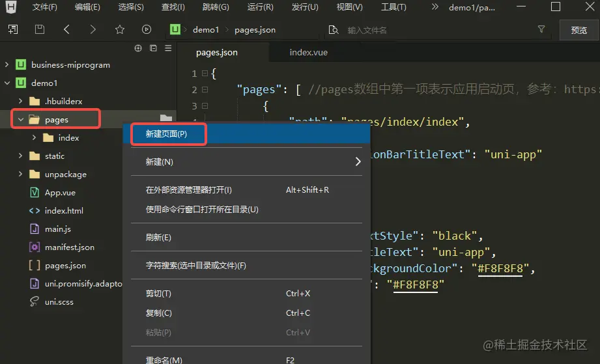
Task: Open manifest.json in the file tree
Action: (69, 247)
